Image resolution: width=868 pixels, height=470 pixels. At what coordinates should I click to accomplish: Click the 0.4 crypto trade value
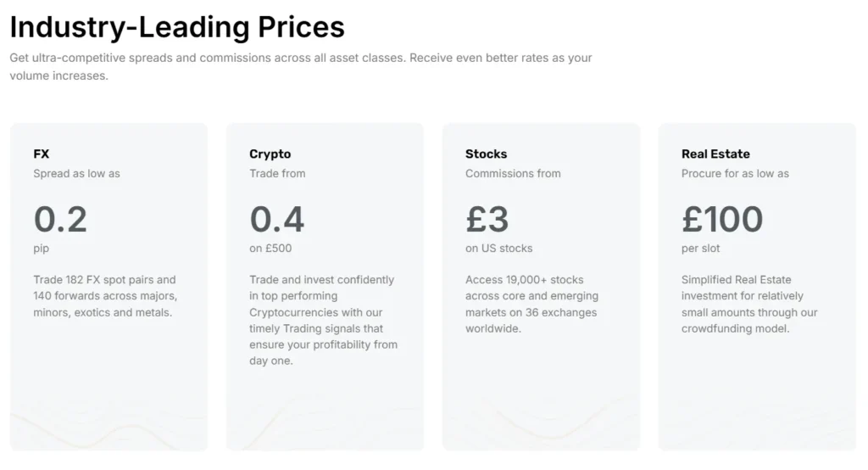(276, 219)
